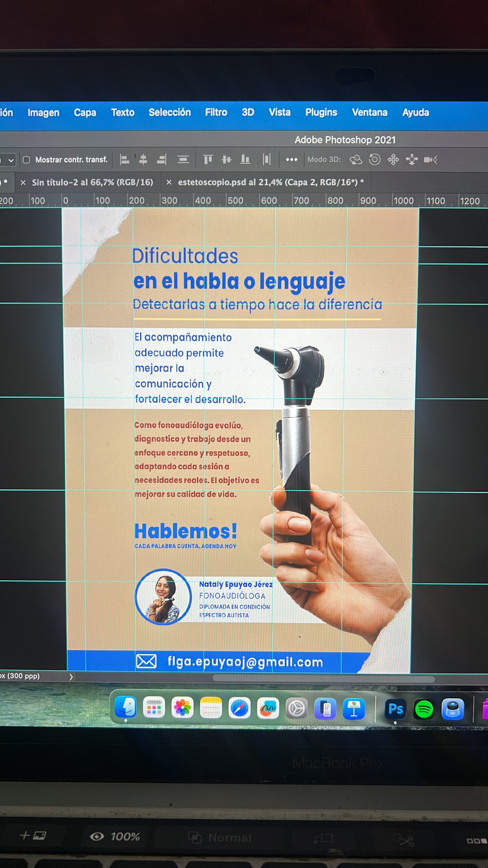Viewport: 488px width, 868px height.
Task: Expand the dropdown left of Mostrar contr. transf.
Action: click(11, 160)
